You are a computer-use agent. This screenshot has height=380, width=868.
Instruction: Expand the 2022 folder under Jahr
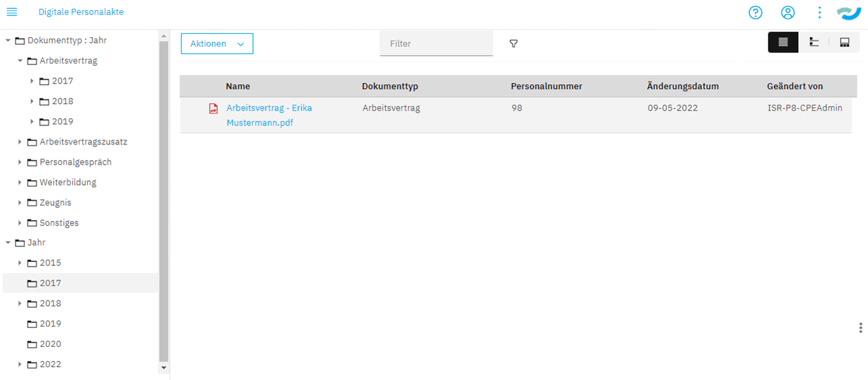point(20,364)
